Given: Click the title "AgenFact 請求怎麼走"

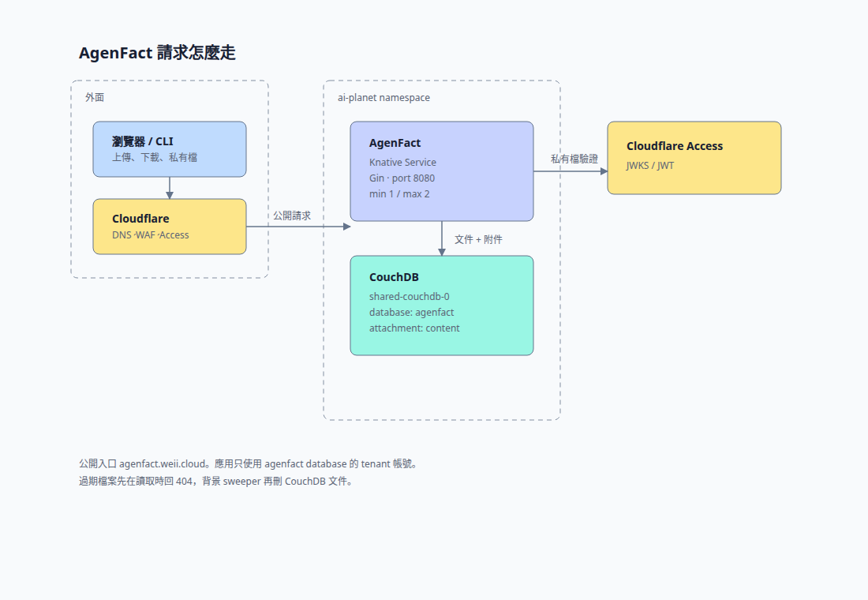Looking at the screenshot, I should (x=157, y=53).
